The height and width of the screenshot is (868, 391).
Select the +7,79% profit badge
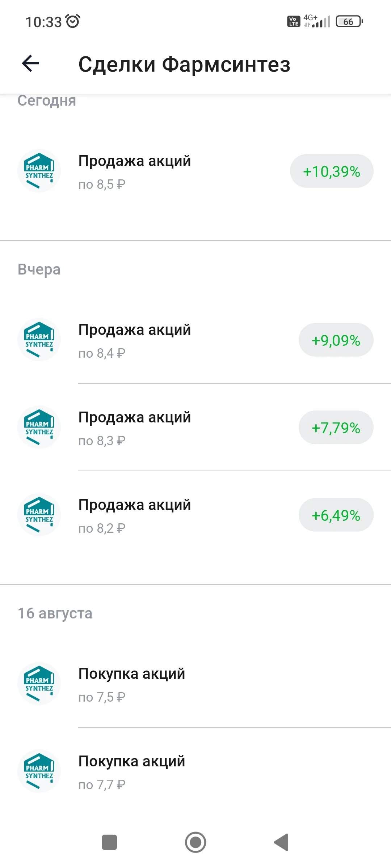[336, 427]
